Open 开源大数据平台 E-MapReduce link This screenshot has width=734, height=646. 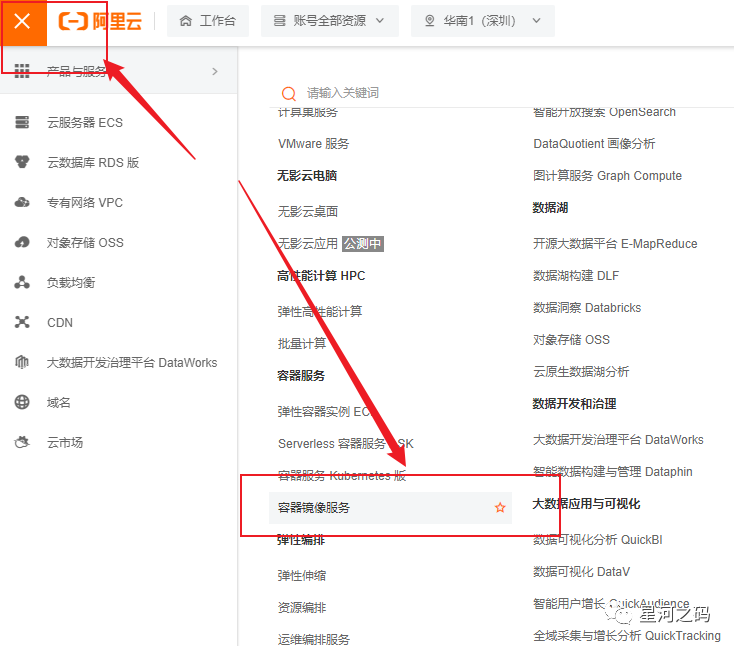point(615,243)
